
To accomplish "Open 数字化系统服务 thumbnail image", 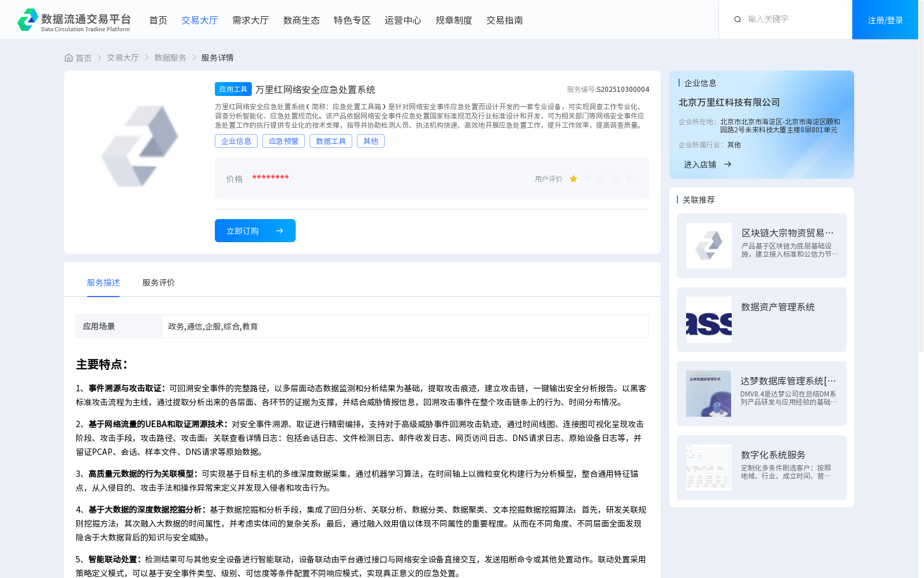I will (709, 468).
